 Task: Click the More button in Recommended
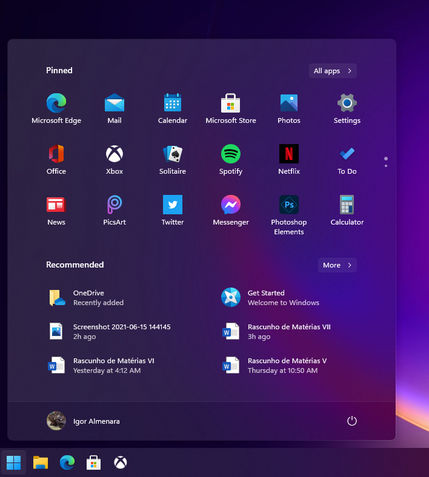(x=337, y=265)
